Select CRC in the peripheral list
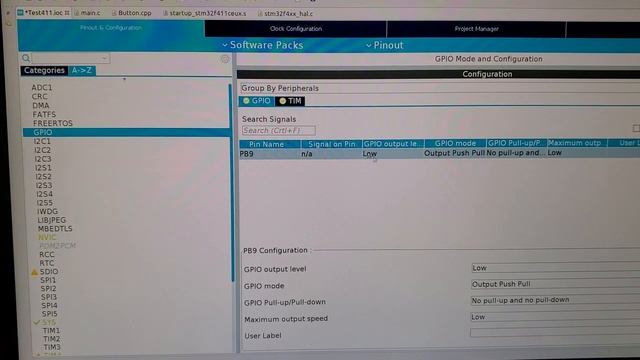The height and width of the screenshot is (360, 640). point(40,97)
